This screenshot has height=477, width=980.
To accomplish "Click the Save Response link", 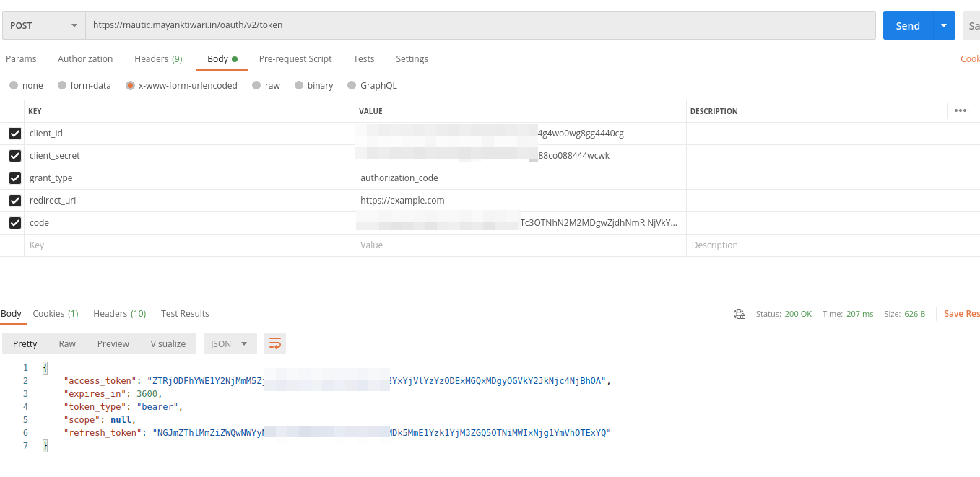I will (962, 313).
